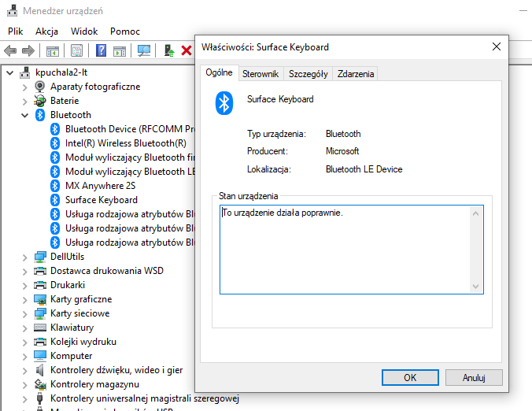
Task: Scan for hardware changes monitor icon
Action: point(144,51)
